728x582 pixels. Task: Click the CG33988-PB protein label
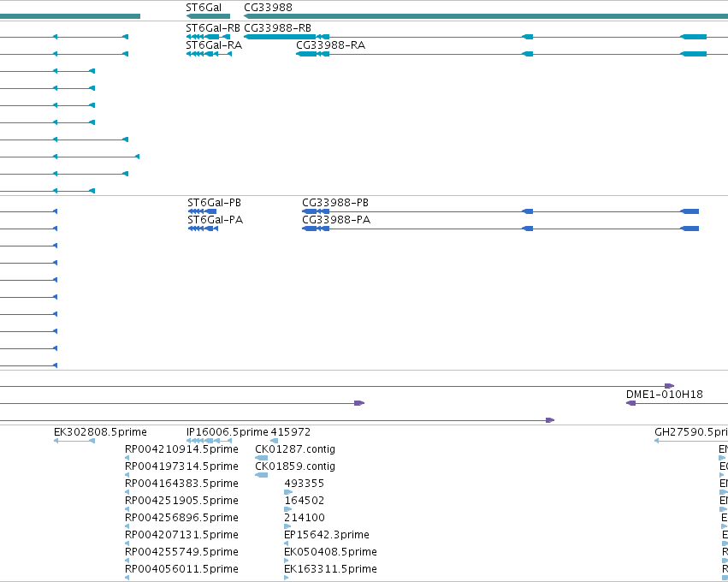335,203
